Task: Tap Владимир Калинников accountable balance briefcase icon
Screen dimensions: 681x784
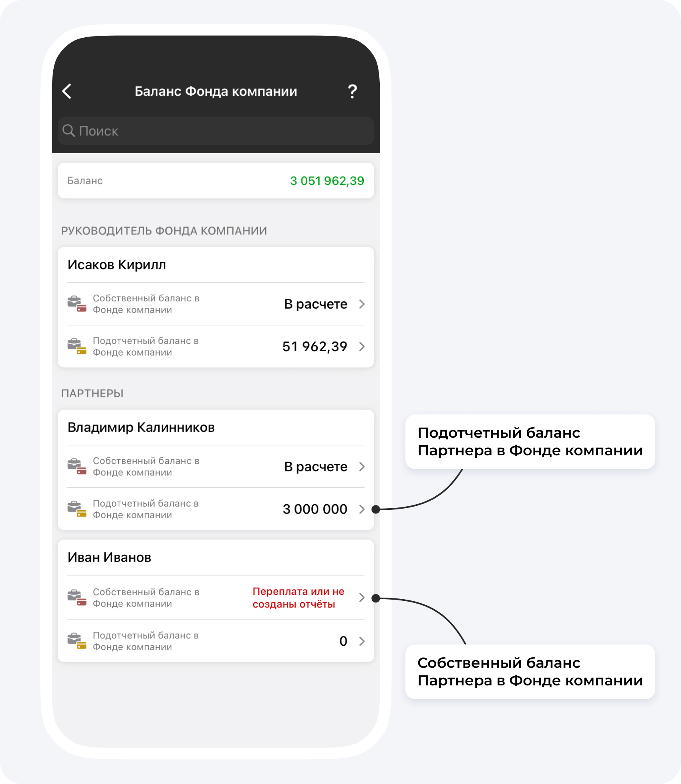Action: point(77,509)
